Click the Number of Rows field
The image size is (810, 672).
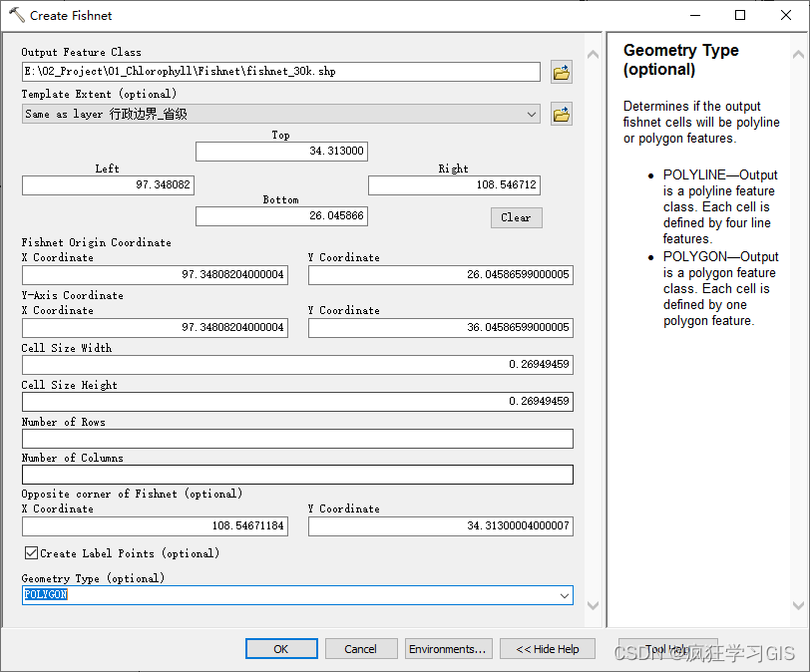coord(297,438)
